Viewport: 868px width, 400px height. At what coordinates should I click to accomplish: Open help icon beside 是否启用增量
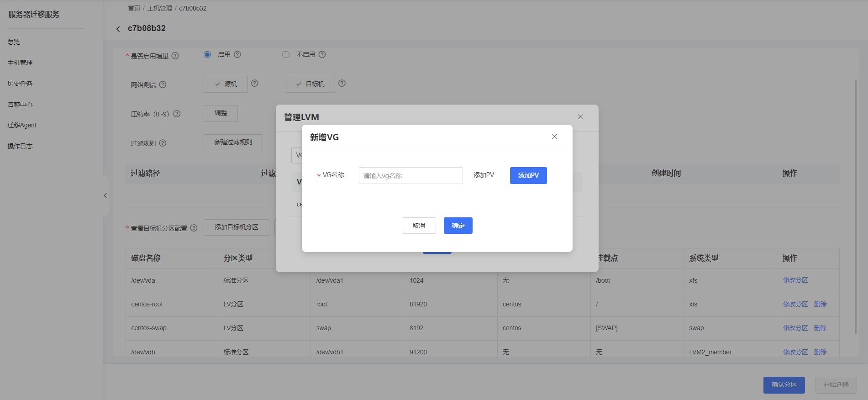coord(175,56)
